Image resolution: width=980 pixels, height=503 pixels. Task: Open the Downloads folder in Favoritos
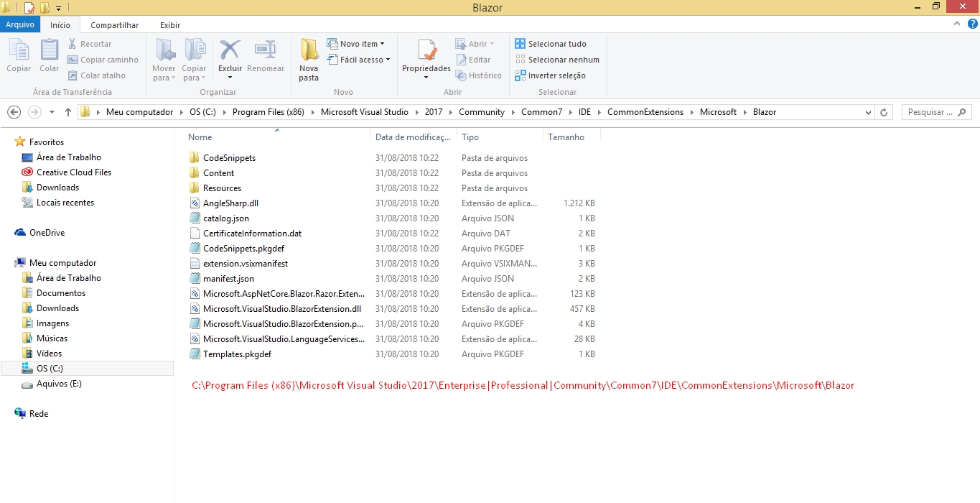point(56,187)
